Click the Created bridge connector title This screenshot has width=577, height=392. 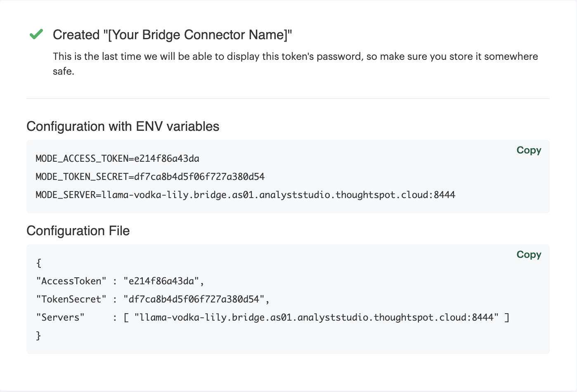coord(172,35)
